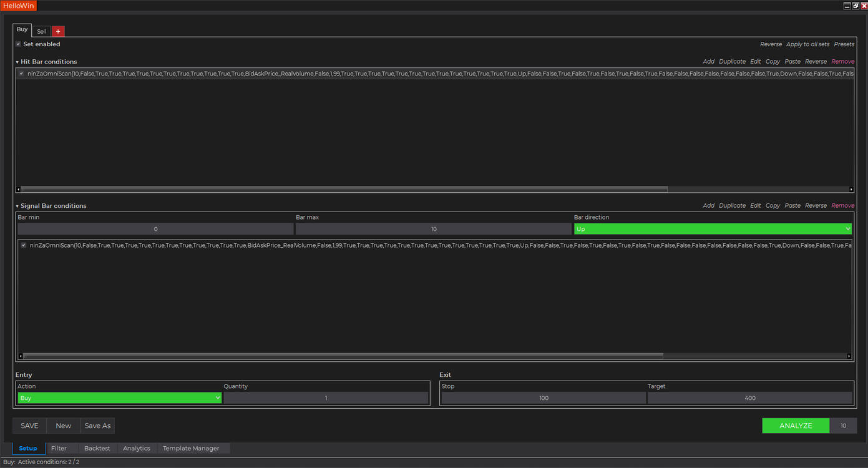Image resolution: width=868 pixels, height=468 pixels.
Task: Click the red plus add-set tab
Action: click(58, 31)
